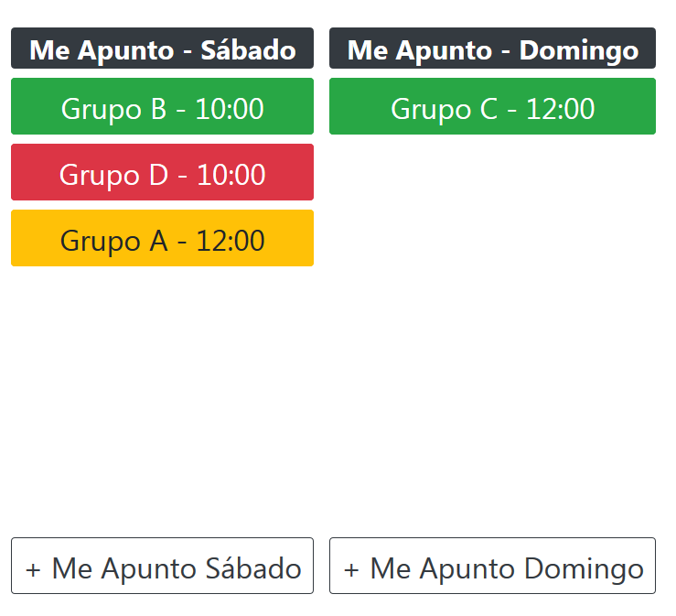Open the Grupo B Saturday slot

click(162, 107)
